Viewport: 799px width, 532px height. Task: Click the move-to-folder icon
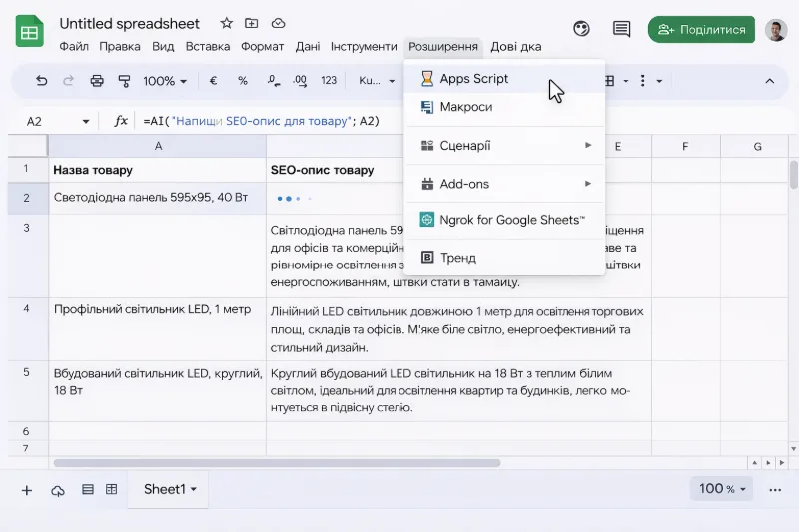(252, 23)
